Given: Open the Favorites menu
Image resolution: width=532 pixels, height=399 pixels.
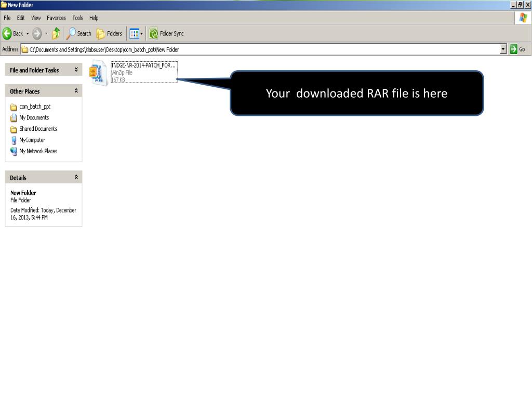Looking at the screenshot, I should 56,18.
